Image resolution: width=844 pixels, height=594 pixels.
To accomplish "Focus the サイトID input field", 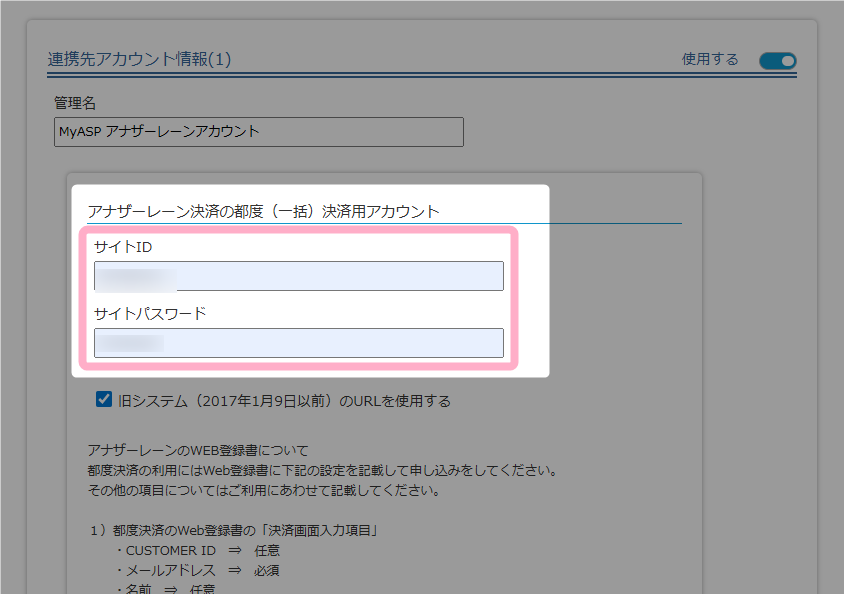I will pos(298,276).
